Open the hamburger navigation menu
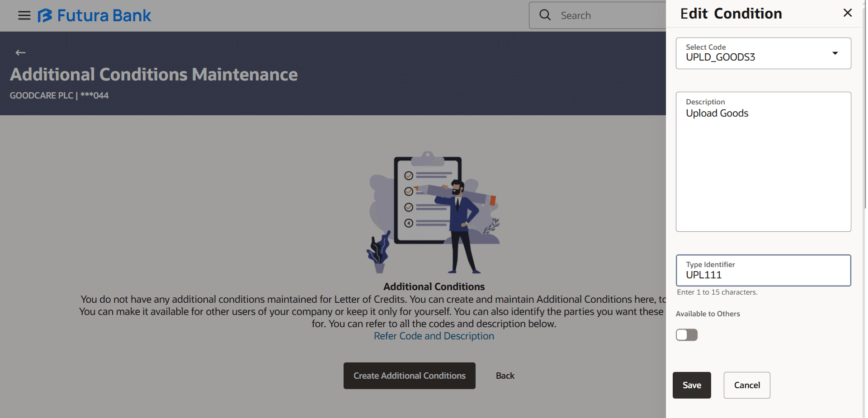The width and height of the screenshot is (868, 418). [x=24, y=15]
